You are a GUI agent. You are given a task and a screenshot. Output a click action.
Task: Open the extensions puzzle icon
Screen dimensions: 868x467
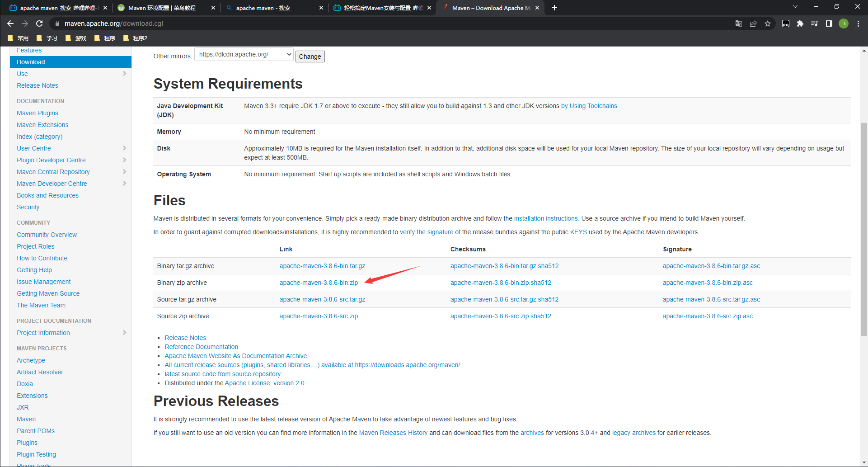point(800,24)
